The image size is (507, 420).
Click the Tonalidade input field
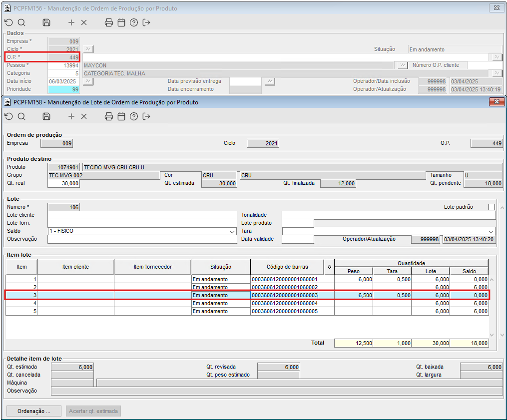[389, 215]
